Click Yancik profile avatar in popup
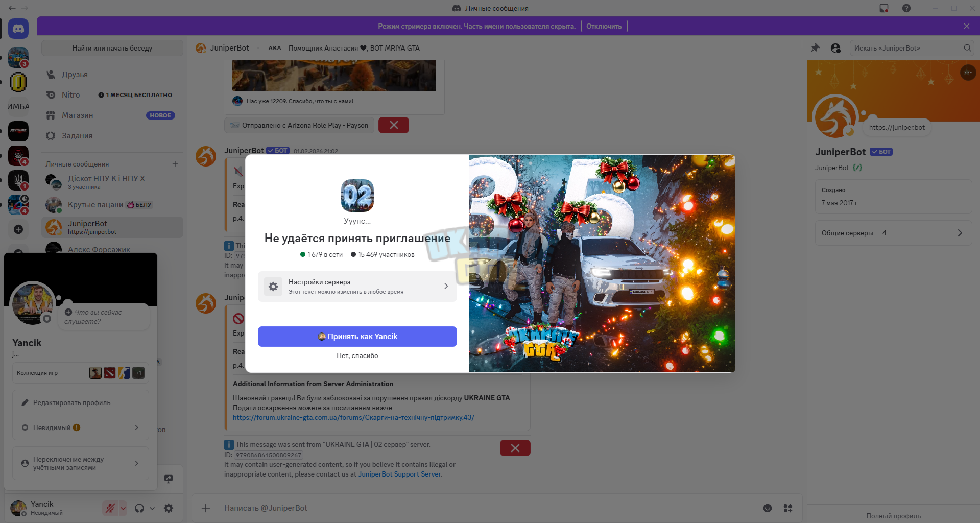The image size is (980, 523). [33, 304]
